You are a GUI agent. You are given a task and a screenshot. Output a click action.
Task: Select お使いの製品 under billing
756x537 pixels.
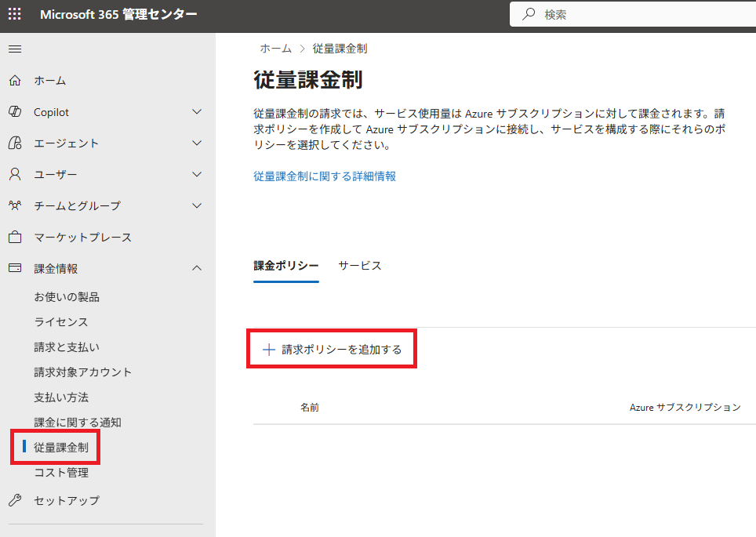pos(67,297)
